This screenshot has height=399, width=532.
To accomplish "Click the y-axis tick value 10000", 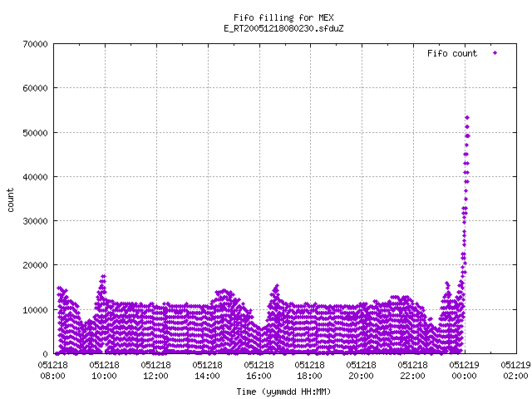I will pyautogui.click(x=35, y=310).
